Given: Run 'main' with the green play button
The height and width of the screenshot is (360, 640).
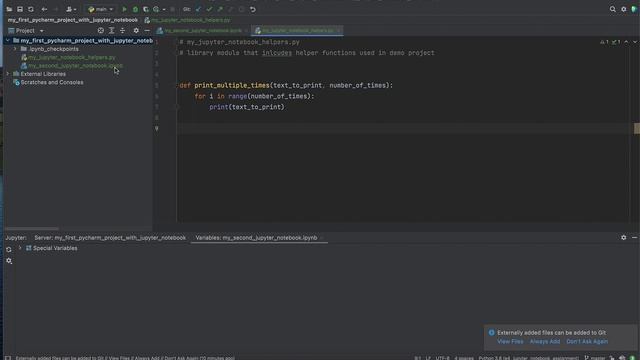Looking at the screenshot, I should [x=124, y=9].
